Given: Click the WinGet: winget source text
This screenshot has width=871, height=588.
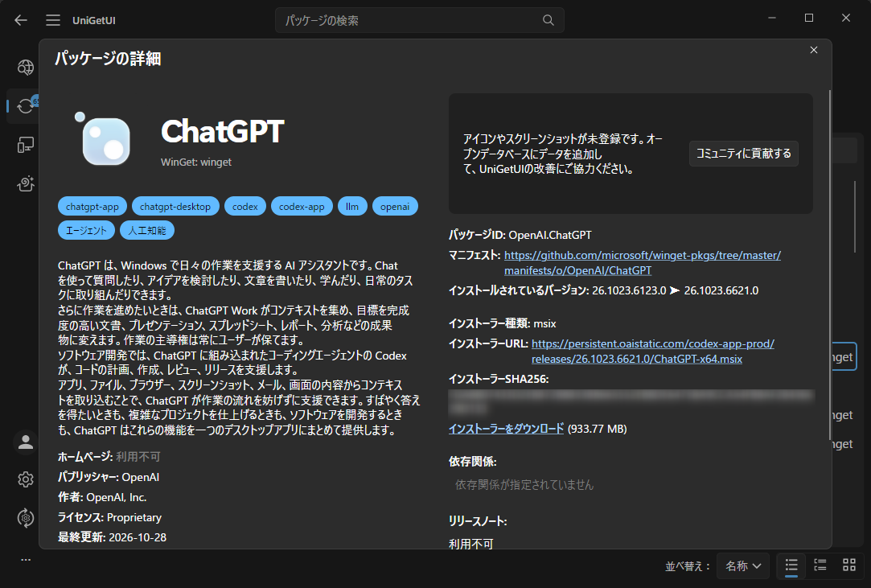Looking at the screenshot, I should tap(196, 162).
